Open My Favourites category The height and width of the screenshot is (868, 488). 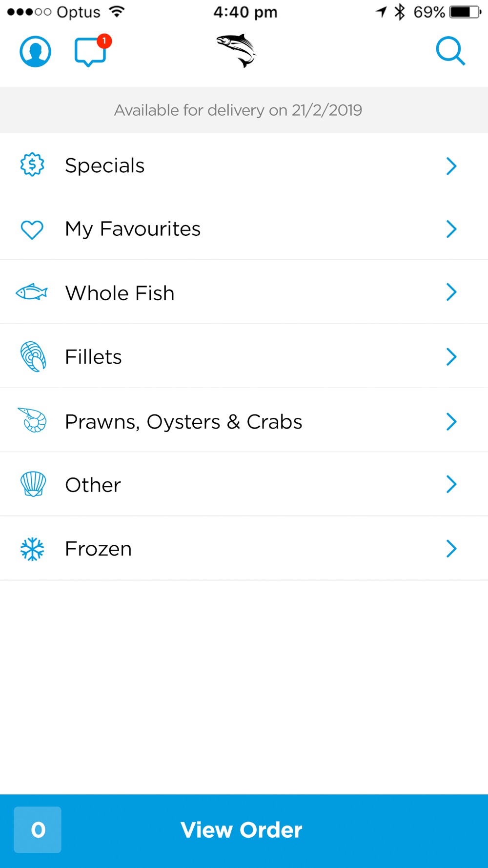[x=244, y=228]
